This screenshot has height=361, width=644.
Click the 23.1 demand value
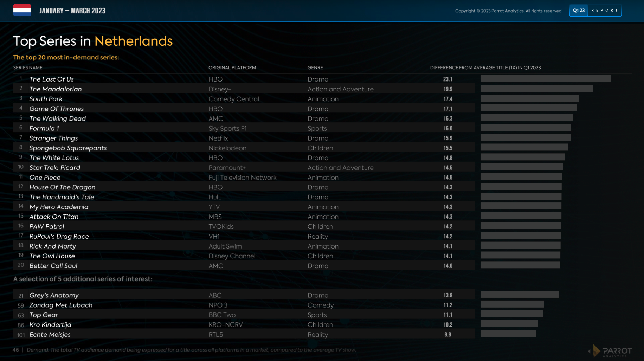click(x=447, y=79)
